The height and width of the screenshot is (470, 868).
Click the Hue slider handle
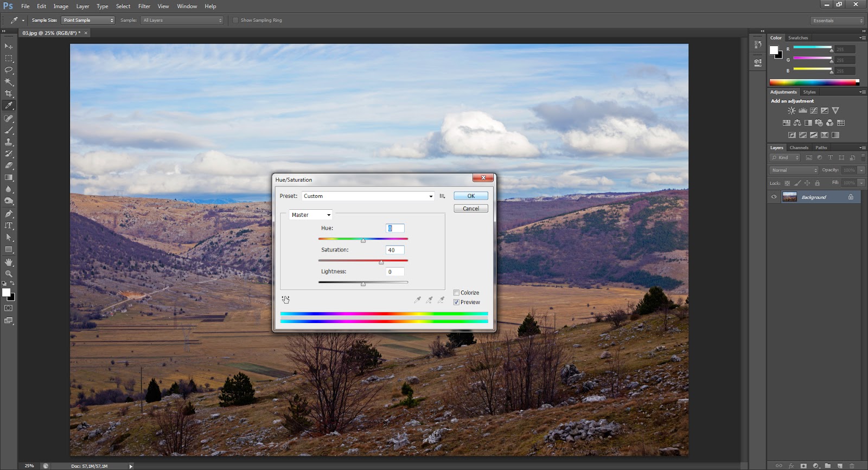click(363, 241)
